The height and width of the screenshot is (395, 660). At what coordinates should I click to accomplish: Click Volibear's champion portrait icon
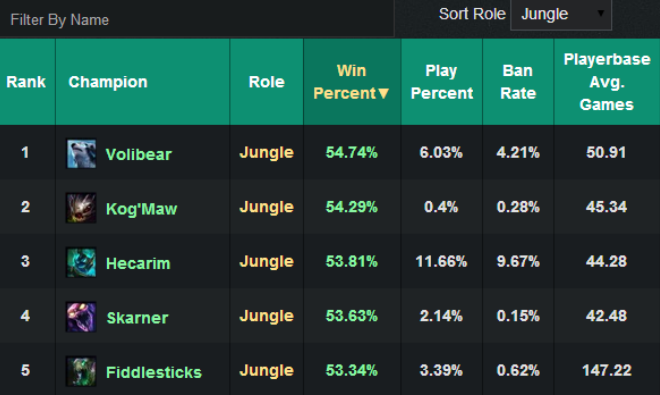[x=81, y=154]
